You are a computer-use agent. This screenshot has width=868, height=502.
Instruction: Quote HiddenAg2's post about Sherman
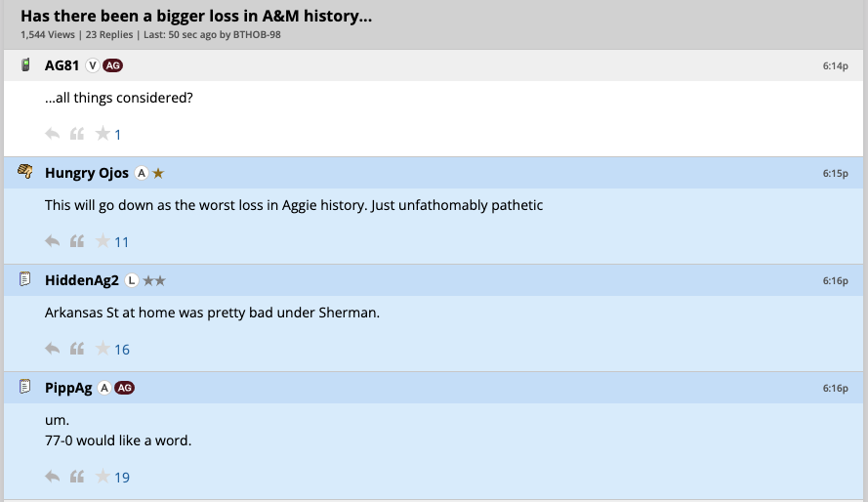pyautogui.click(x=77, y=349)
